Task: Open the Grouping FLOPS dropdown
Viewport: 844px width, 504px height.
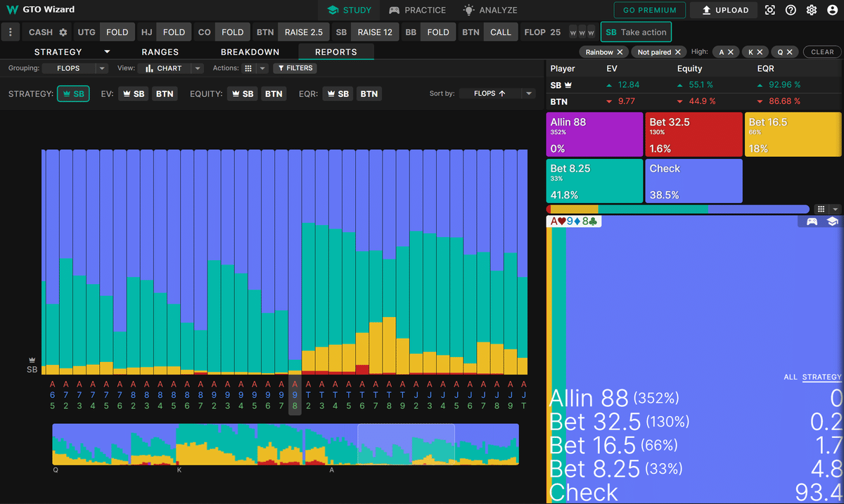Action: coord(74,68)
